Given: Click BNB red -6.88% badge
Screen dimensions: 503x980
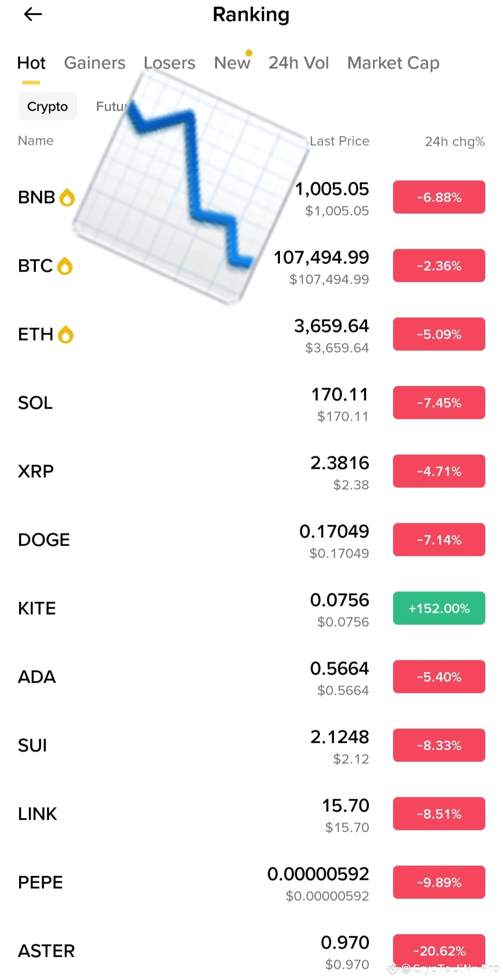Looking at the screenshot, I should click(439, 197).
